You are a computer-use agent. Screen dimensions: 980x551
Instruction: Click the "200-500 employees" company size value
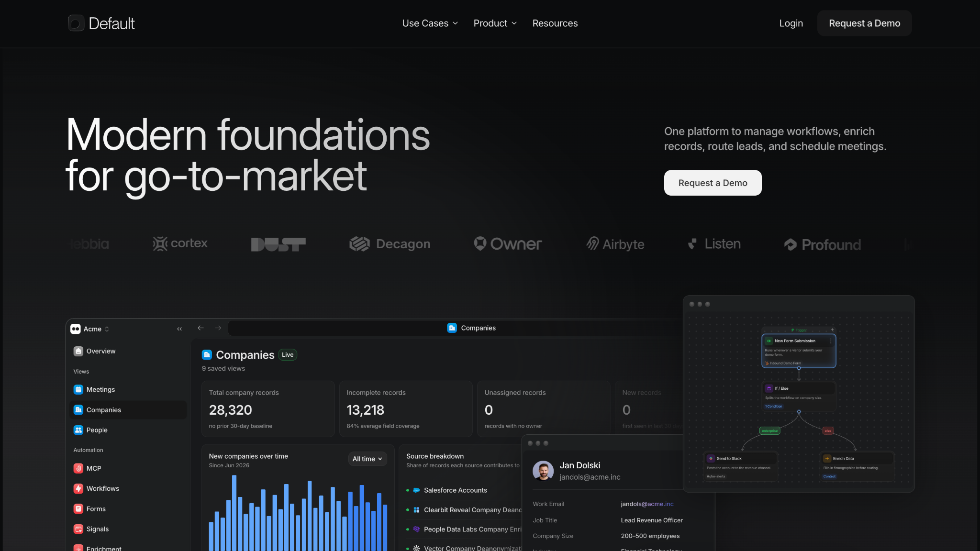650,536
